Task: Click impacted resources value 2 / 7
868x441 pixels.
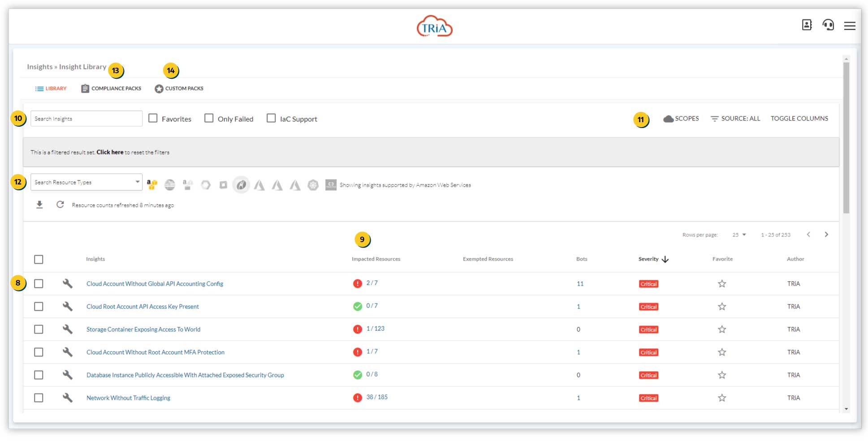Action: tap(372, 283)
